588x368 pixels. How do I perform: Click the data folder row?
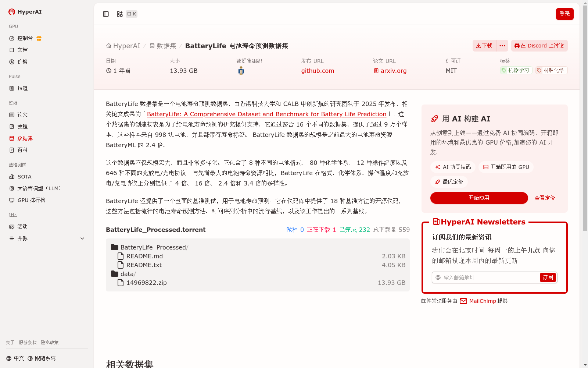[x=123, y=274]
